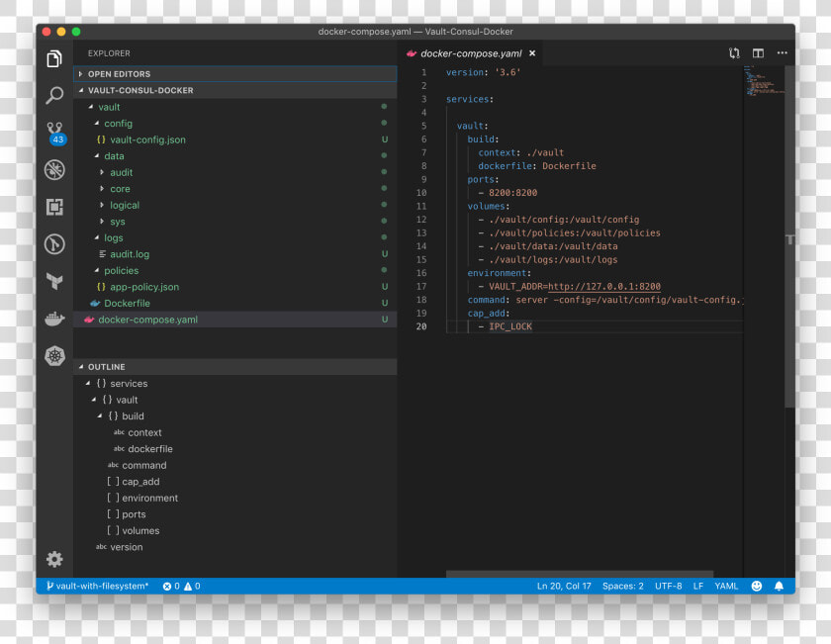831x644 pixels.
Task: Open the Debug view icon
Action: [54, 169]
